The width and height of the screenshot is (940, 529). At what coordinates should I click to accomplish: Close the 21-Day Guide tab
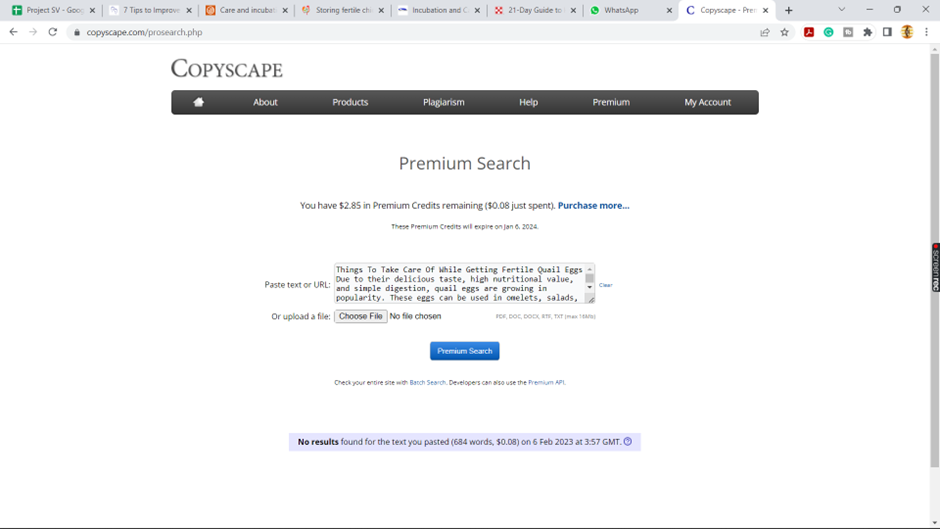[x=573, y=10]
